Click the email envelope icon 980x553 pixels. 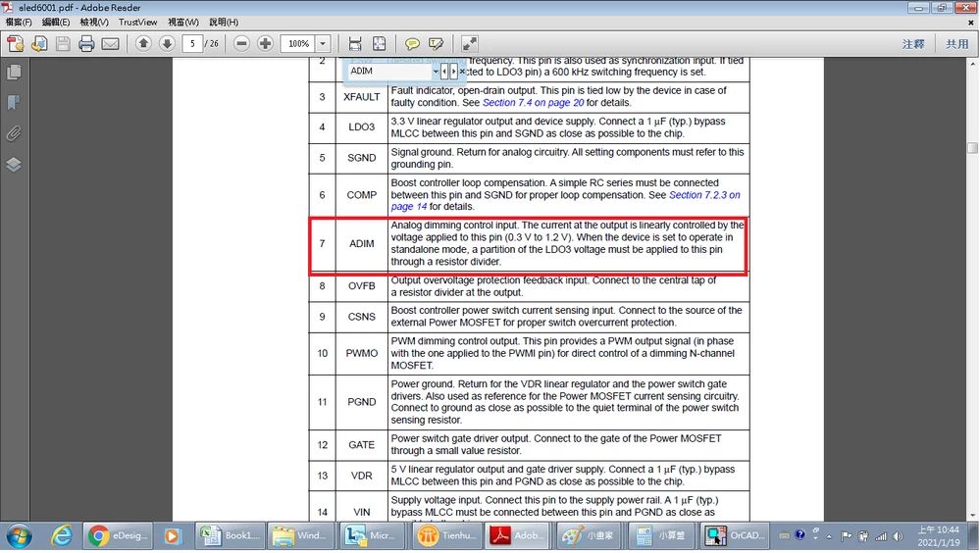[111, 44]
